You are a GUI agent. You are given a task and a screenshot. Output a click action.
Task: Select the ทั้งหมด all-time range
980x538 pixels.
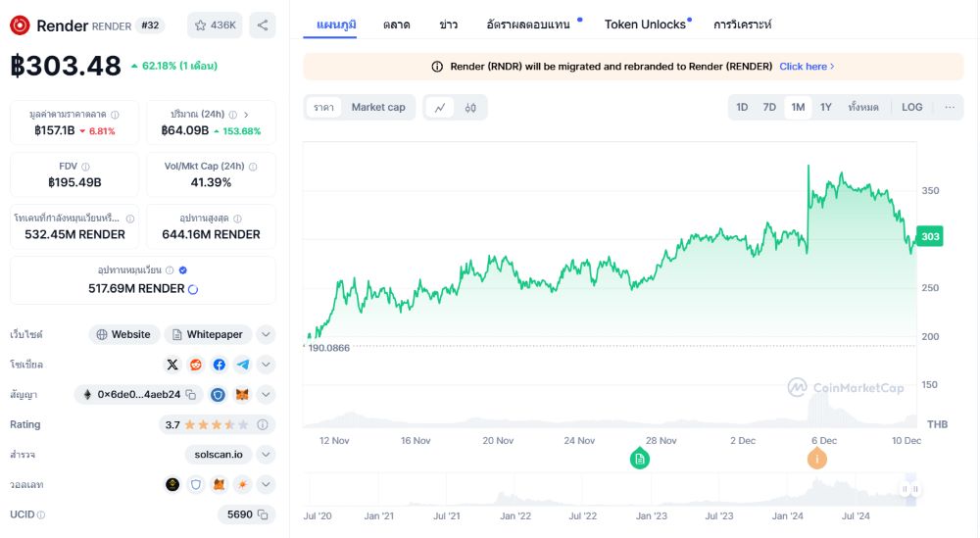(x=863, y=108)
